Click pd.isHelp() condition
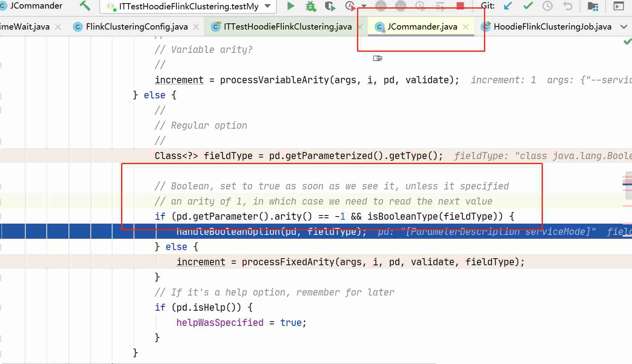The height and width of the screenshot is (364, 632). pos(206,308)
